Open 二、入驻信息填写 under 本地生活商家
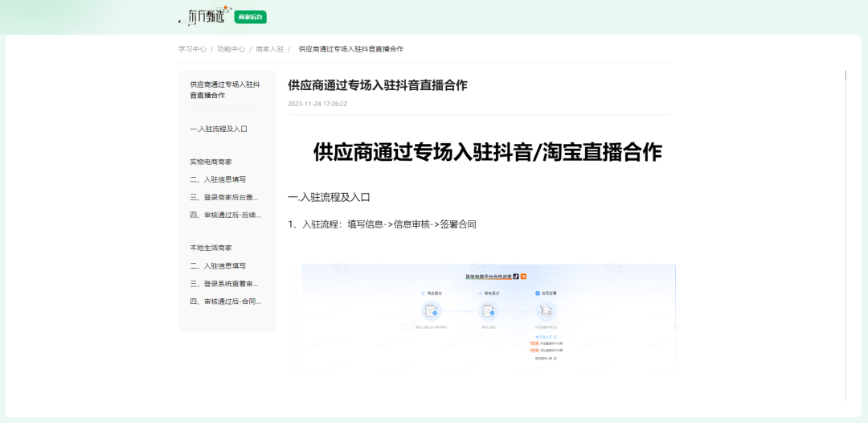The image size is (868, 423). click(x=218, y=265)
